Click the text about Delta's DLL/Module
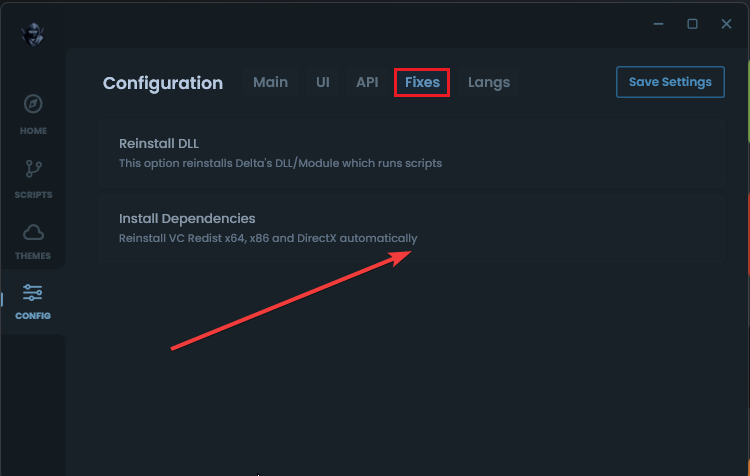The width and height of the screenshot is (750, 476). pos(280,163)
